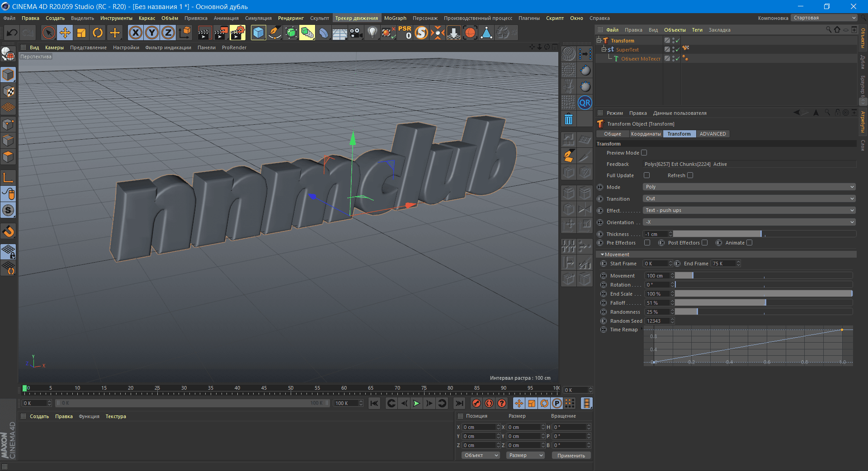The height and width of the screenshot is (471, 868).
Task: Select Объект МоТекст in tree
Action: coord(641,59)
